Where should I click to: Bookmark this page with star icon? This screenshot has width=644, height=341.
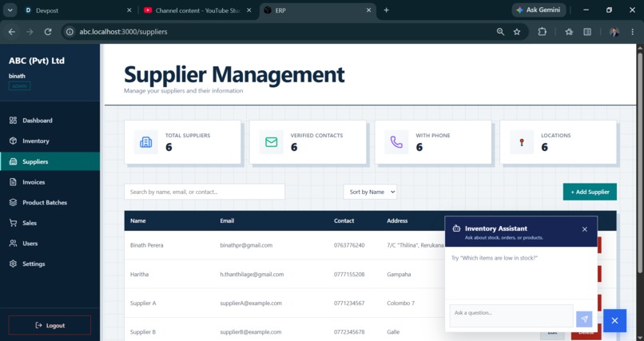[517, 32]
